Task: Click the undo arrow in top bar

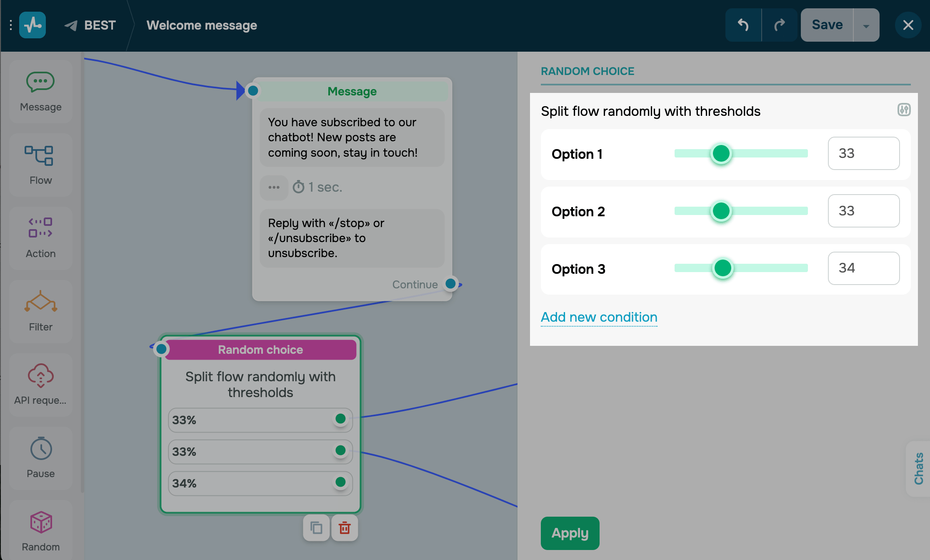Action: click(743, 25)
